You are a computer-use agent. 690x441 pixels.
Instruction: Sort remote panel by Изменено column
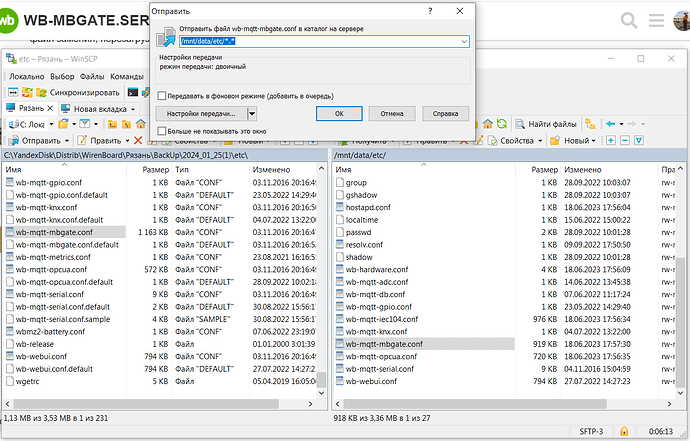point(583,169)
